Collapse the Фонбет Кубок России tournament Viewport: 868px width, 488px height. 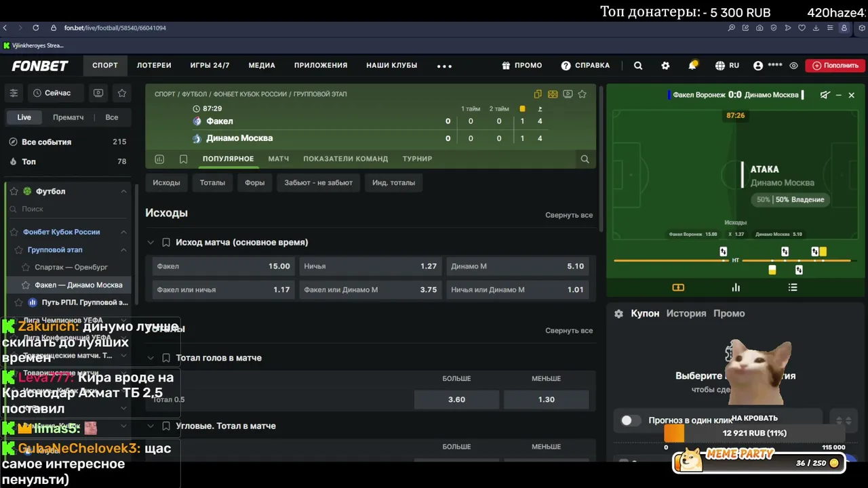click(x=123, y=232)
